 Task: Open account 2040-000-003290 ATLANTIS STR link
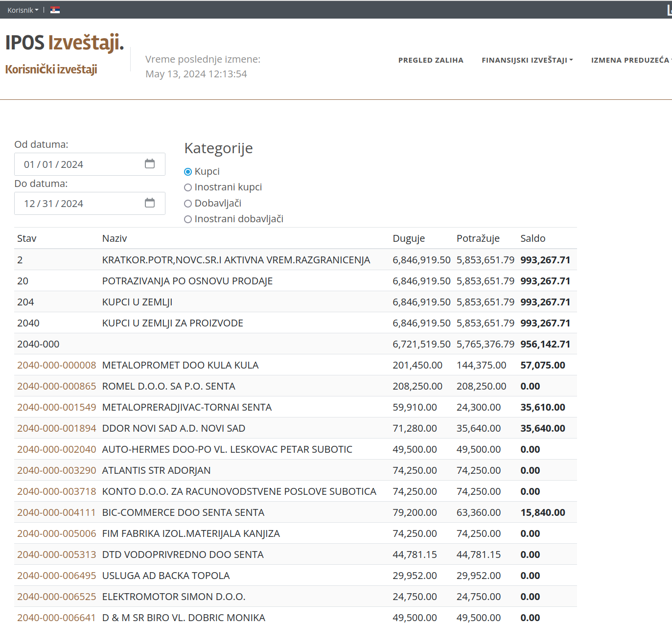[x=56, y=470]
